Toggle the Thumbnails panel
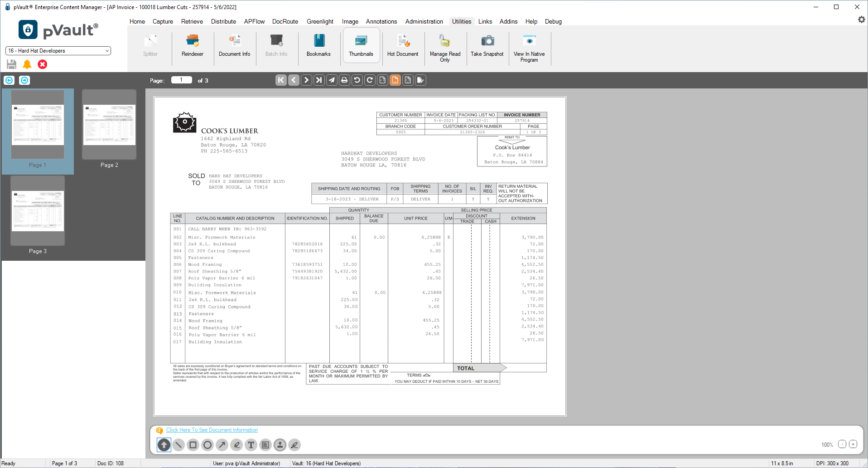 (x=361, y=46)
